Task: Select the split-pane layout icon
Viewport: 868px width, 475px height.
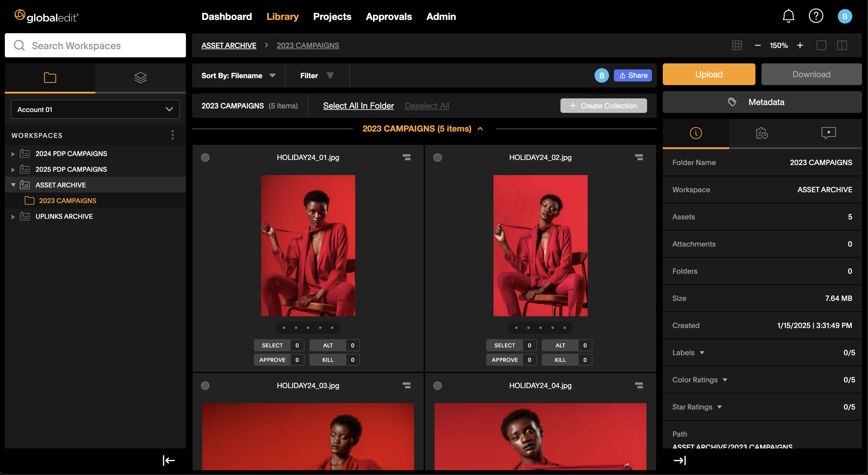Action: click(x=842, y=45)
